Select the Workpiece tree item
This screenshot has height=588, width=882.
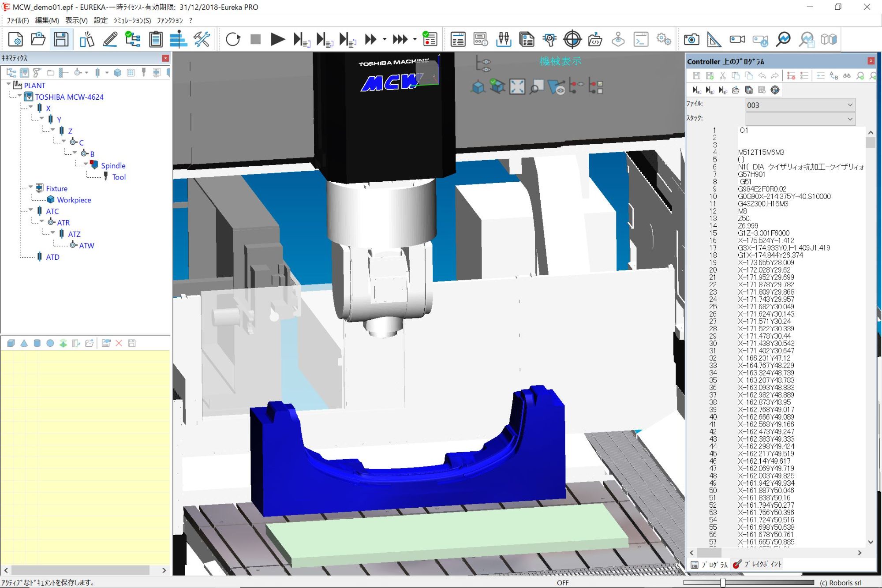point(74,200)
